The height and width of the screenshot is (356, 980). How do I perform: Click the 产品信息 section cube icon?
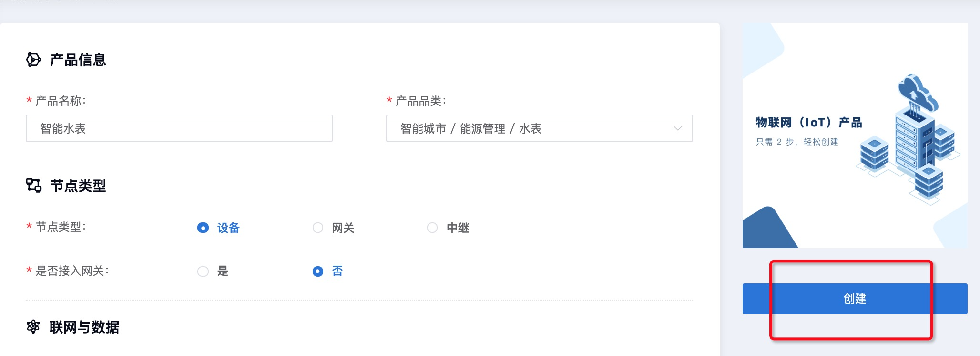pos(33,60)
